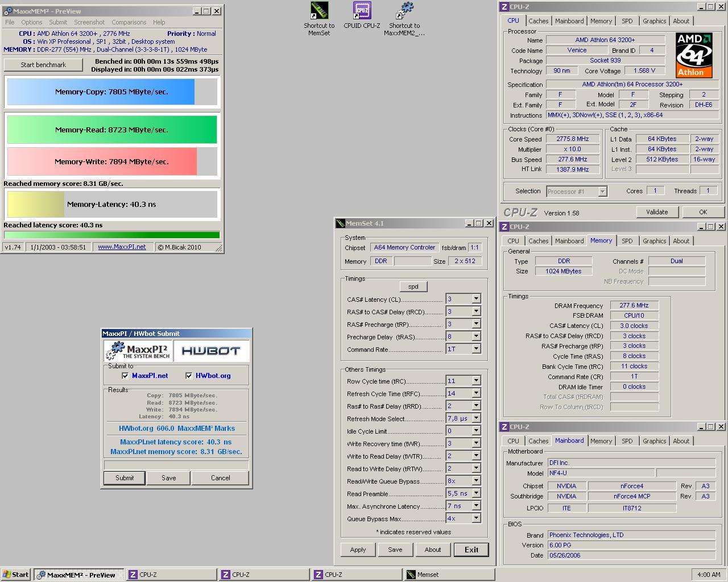
Task: Open the Shortcut to MaxxMEM2 desktop icon
Action: click(404, 19)
